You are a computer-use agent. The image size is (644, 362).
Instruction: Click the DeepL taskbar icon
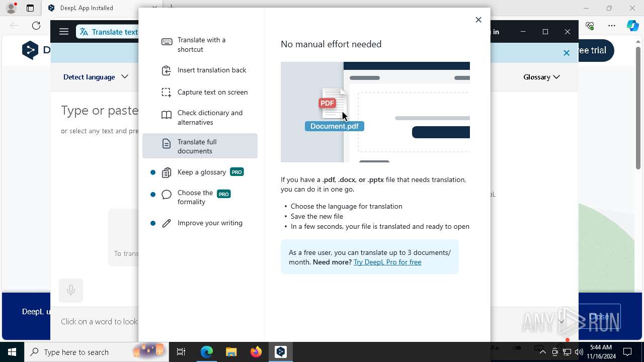tap(281, 352)
